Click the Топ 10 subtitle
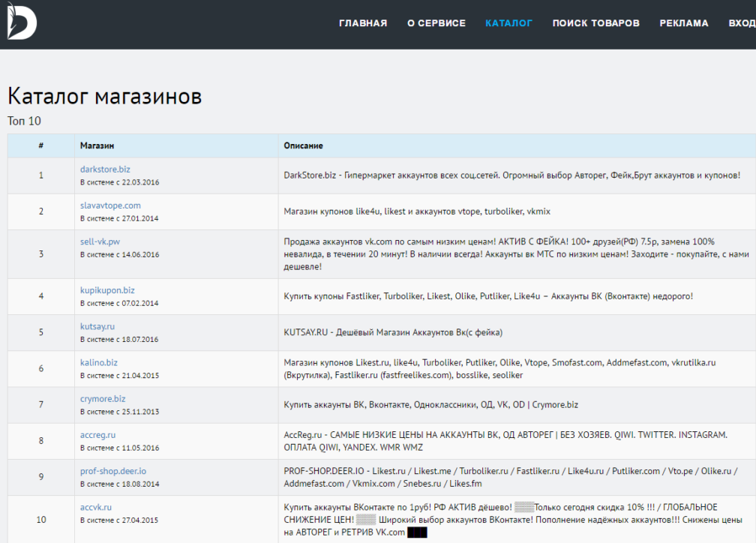The width and height of the screenshot is (756, 543). (24, 121)
